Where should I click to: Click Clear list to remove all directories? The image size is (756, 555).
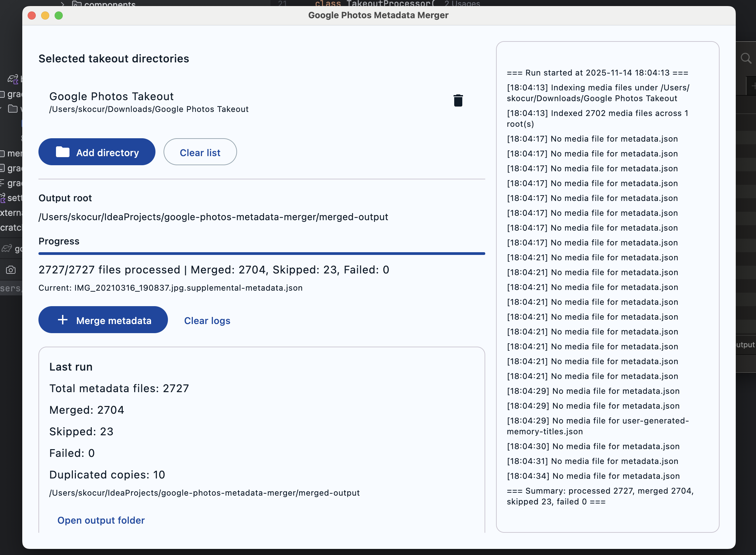[x=200, y=152]
